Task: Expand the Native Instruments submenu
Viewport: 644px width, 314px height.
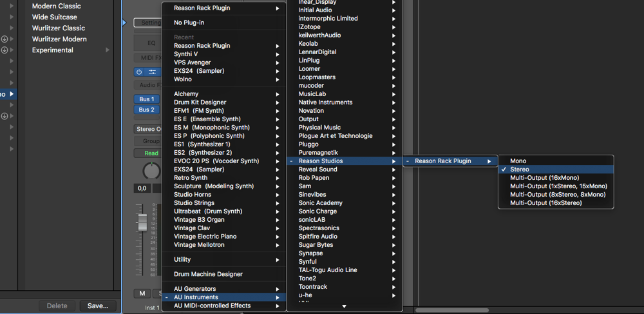Action: pyautogui.click(x=344, y=103)
